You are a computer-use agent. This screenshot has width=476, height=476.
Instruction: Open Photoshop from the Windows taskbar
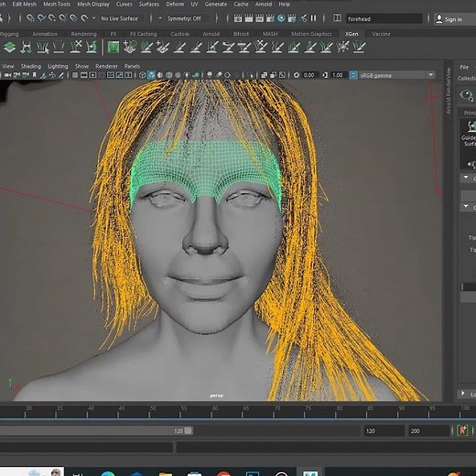pyautogui.click(x=252, y=473)
